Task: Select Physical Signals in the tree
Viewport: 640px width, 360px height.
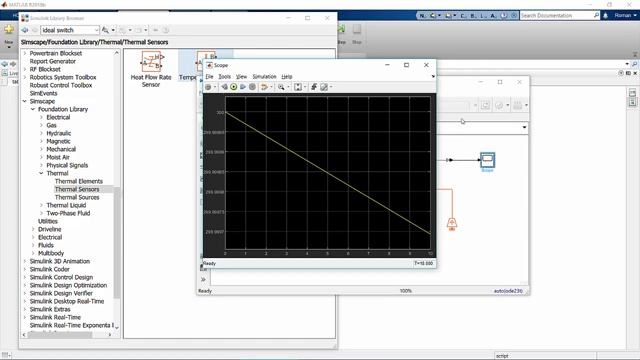Action: [67, 165]
